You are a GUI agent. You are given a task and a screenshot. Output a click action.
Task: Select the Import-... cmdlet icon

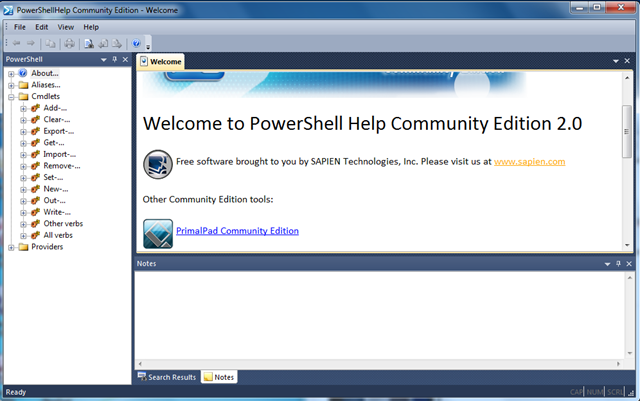pyautogui.click(x=36, y=154)
